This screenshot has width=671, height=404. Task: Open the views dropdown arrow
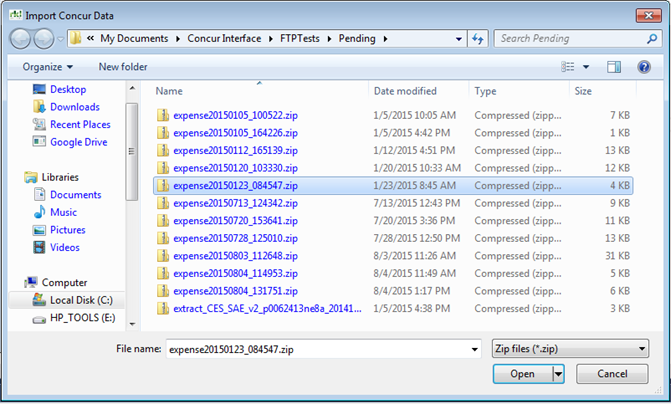coord(586,67)
